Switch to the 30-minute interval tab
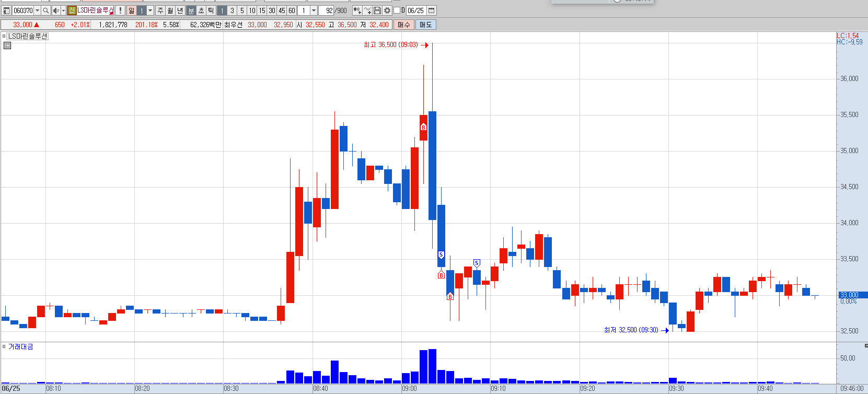The width and height of the screenshot is (868, 394). coord(272,10)
